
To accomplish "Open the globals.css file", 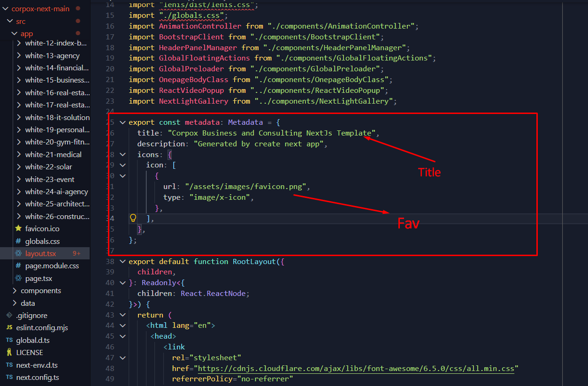I will click(x=43, y=241).
